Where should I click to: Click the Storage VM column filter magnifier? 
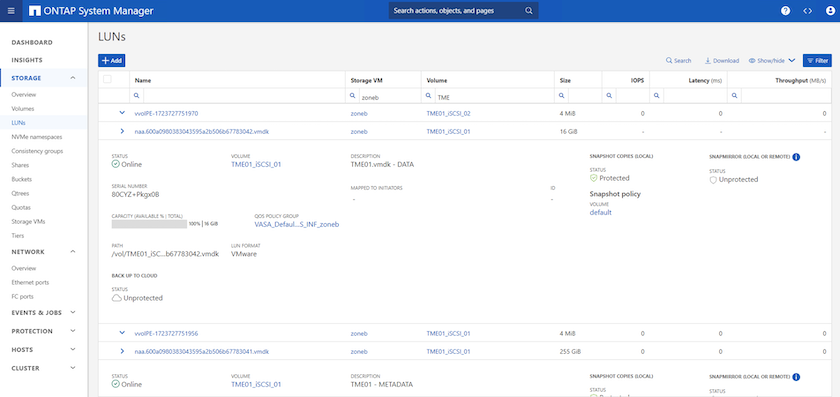[352, 95]
